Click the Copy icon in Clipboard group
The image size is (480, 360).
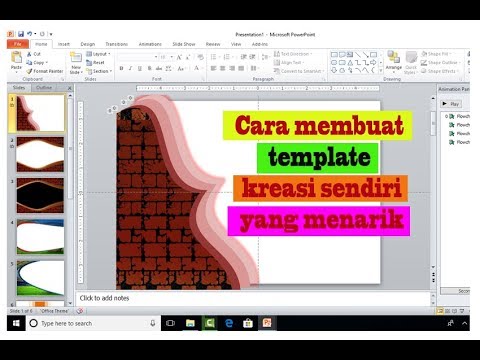[x=29, y=62]
